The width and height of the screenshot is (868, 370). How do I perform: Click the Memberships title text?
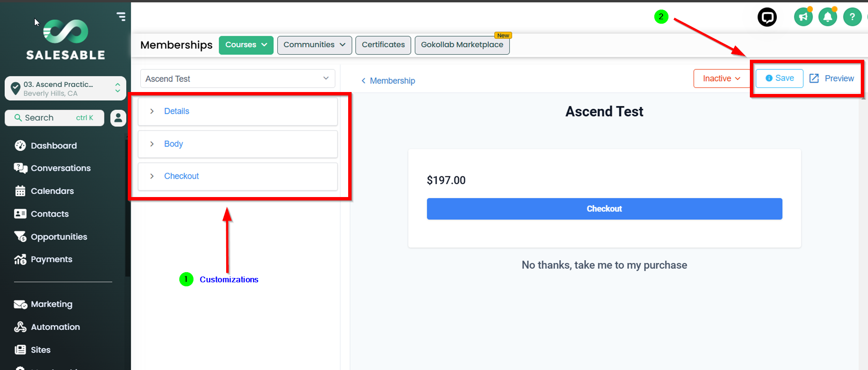pyautogui.click(x=176, y=45)
